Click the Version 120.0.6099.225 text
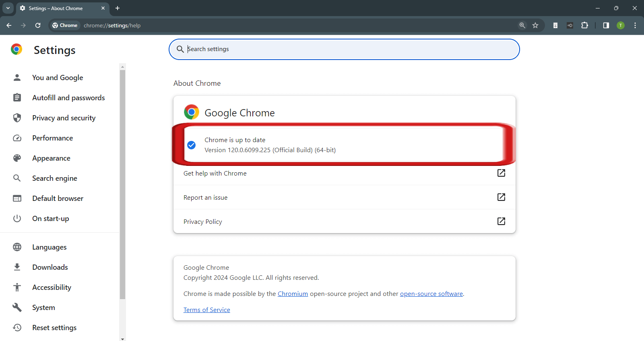Screen dimensions: 644x341 point(270,150)
